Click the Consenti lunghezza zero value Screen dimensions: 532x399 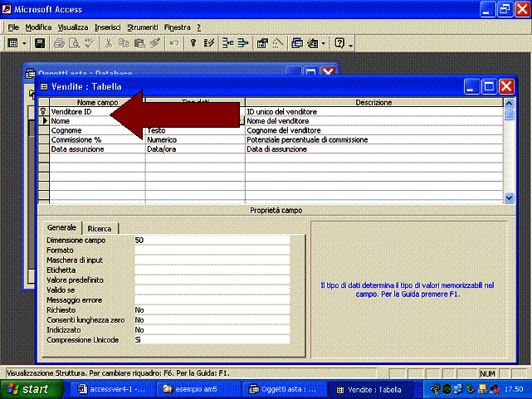[212, 320]
